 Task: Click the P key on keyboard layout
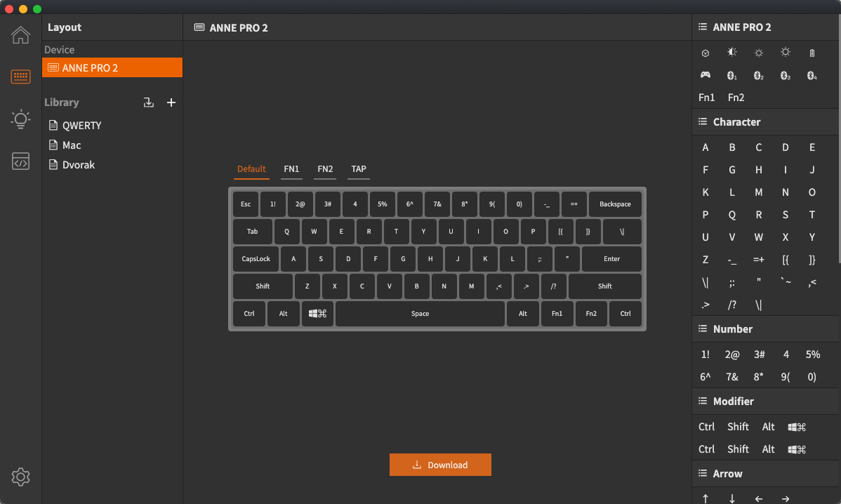533,232
